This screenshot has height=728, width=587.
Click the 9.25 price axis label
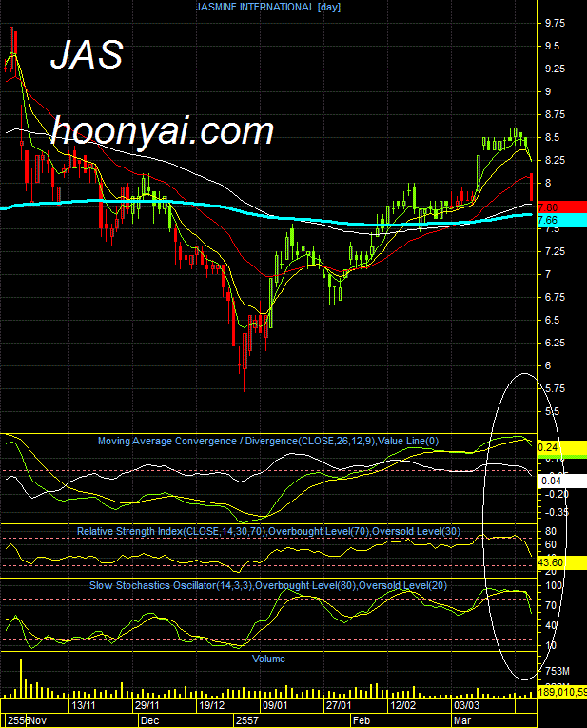(x=555, y=69)
